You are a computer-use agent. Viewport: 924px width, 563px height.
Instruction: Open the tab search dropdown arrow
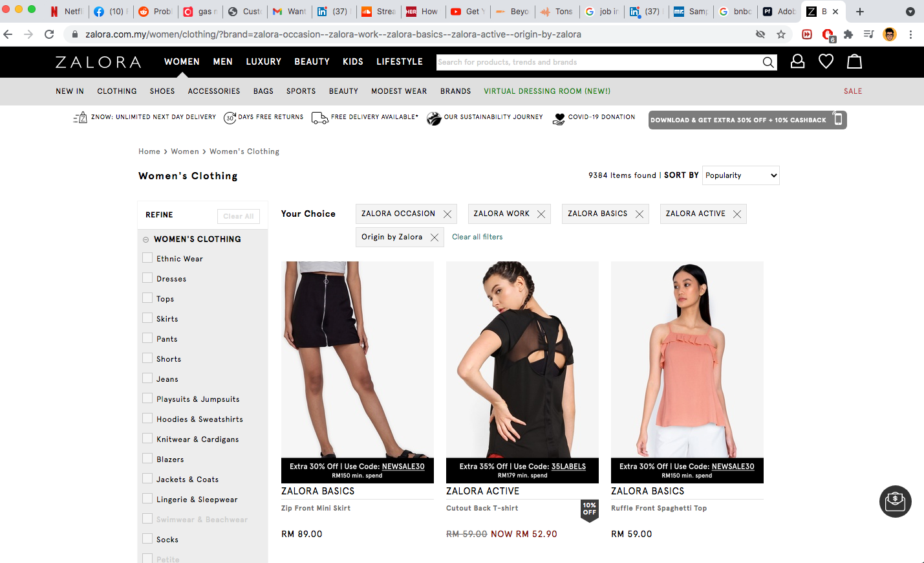point(910,12)
